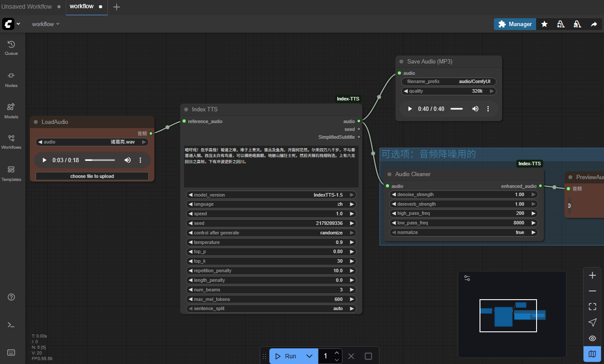
Task: Click the Manager button
Action: pos(515,24)
